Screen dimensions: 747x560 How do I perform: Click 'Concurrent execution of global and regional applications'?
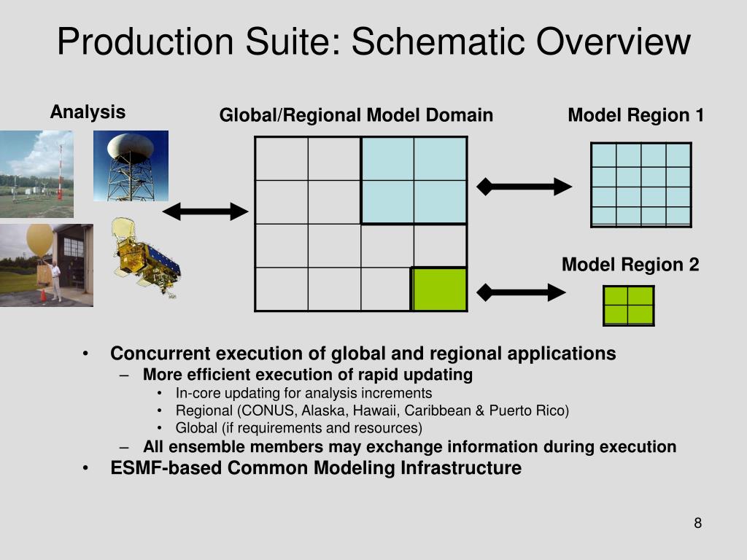[363, 354]
